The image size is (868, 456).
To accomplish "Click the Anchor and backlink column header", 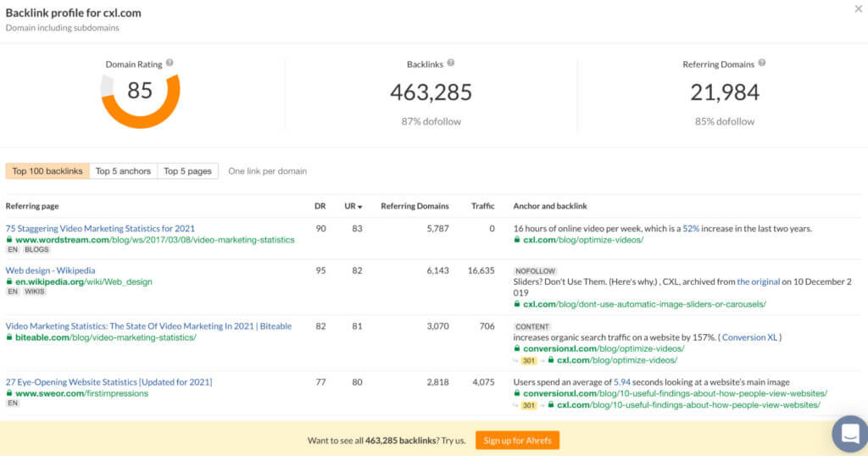I will click(549, 206).
